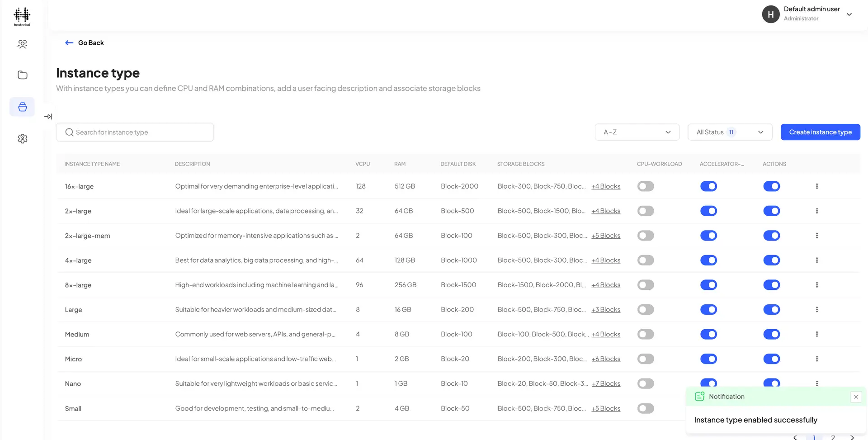The width and height of the screenshot is (868, 440).
Task: Disable the Accelerator toggle for 2x-large
Action: (708, 211)
